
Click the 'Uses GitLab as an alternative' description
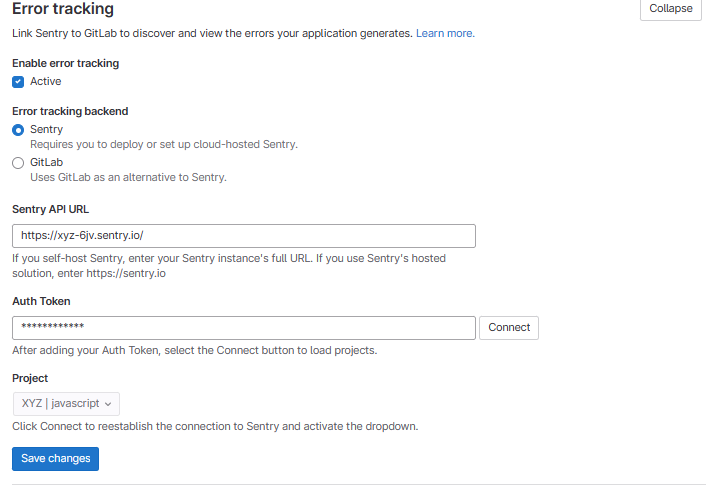click(x=128, y=177)
